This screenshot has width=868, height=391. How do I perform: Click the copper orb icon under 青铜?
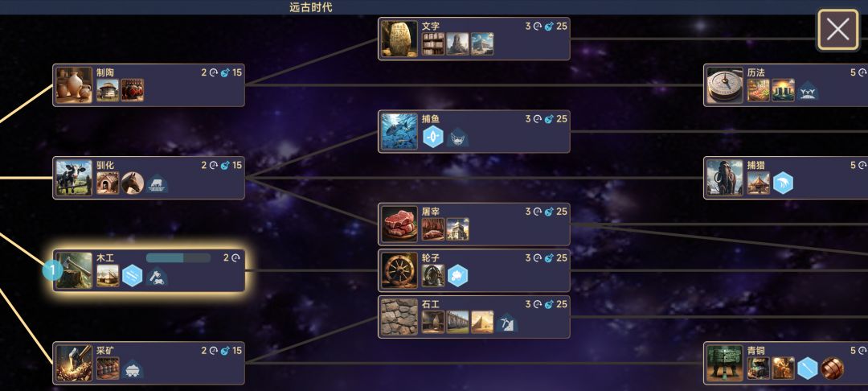click(832, 368)
